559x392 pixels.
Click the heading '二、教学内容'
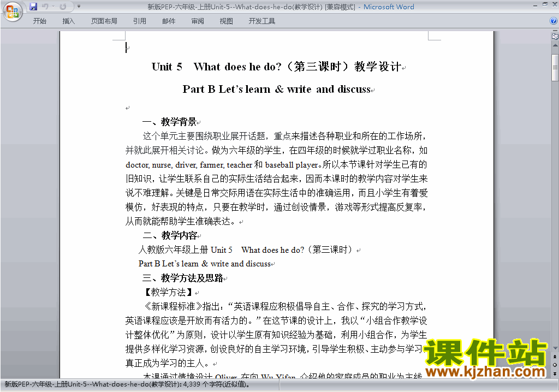[170, 235]
